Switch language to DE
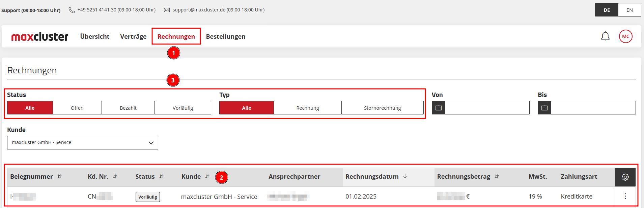 [607, 10]
